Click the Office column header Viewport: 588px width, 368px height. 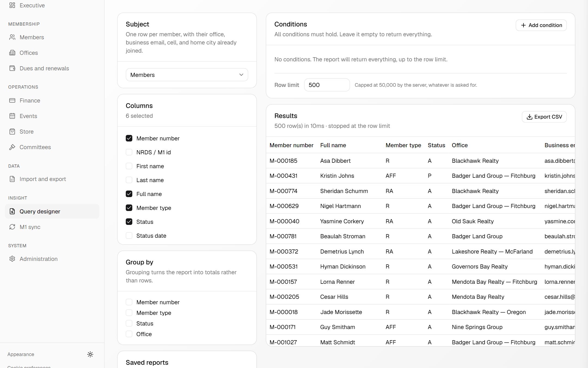pos(460,145)
